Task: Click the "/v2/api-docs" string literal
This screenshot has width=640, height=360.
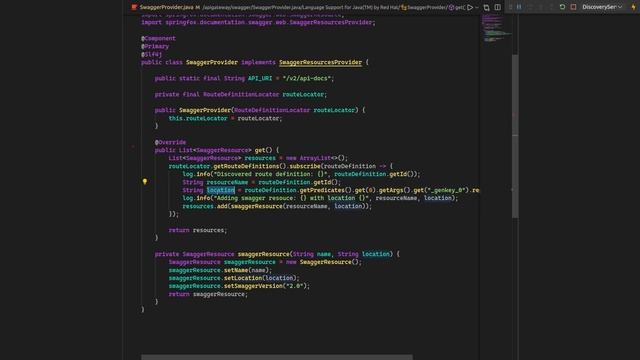Action: click(307, 78)
